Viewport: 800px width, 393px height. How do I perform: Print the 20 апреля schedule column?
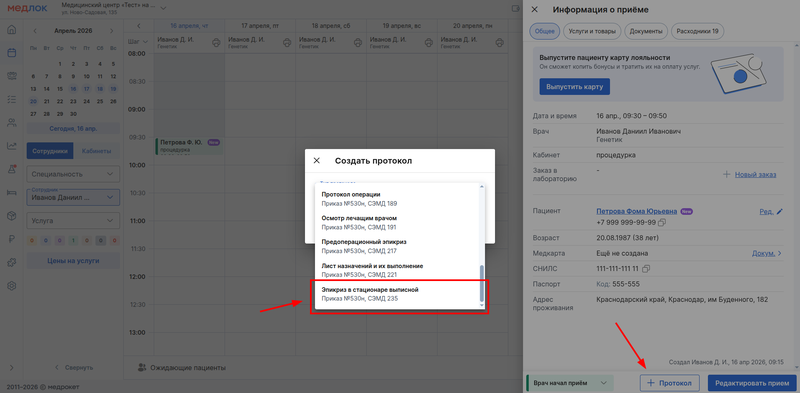pyautogui.click(x=499, y=42)
